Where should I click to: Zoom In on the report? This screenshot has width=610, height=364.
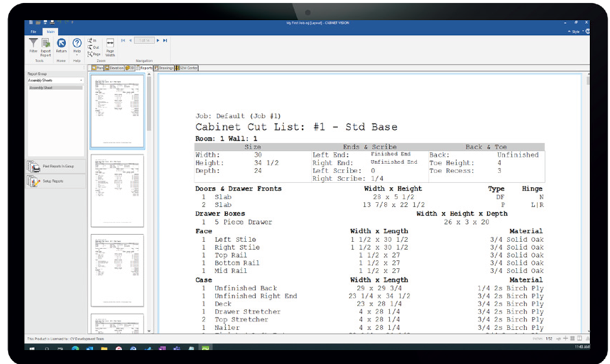click(92, 40)
